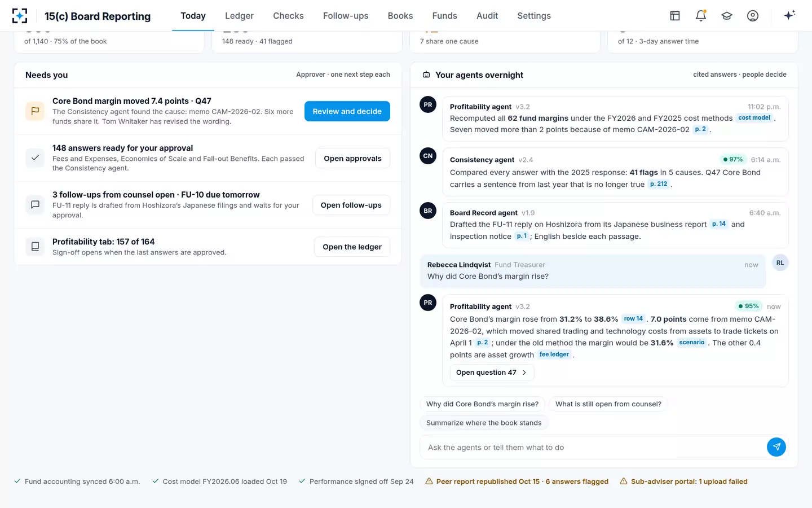Switch to the Ledger tab
This screenshot has width=812, height=508.
point(239,16)
